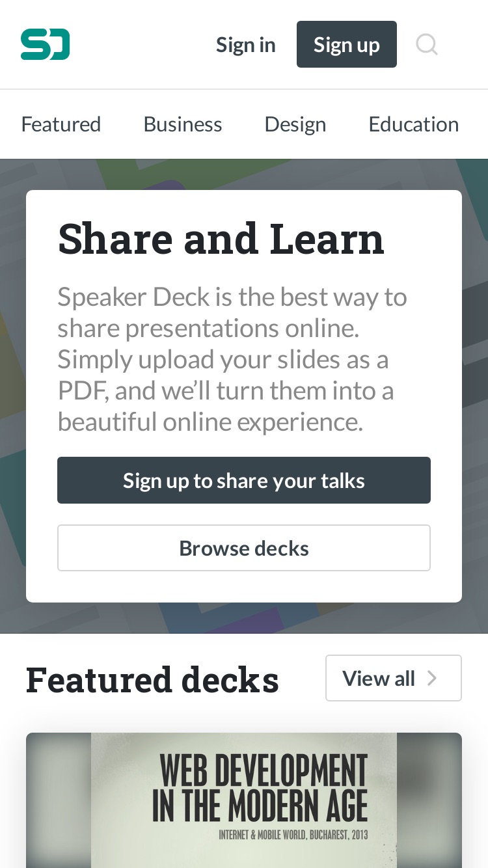Click the chevron arrow inside View all

[431, 678]
